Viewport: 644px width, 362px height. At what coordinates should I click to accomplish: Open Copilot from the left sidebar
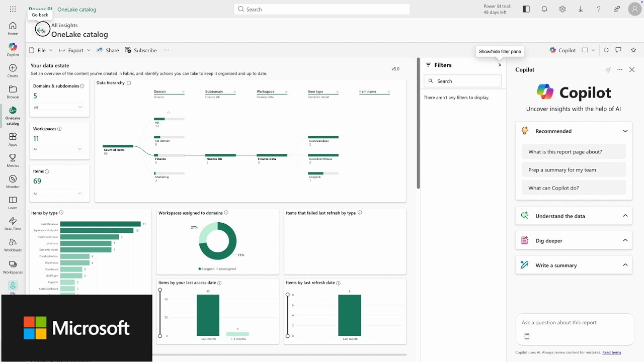tap(13, 50)
